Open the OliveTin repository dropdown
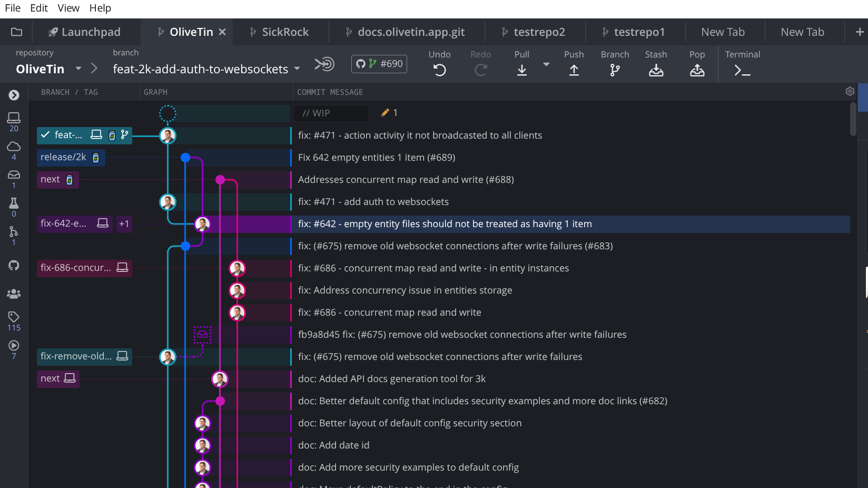The height and width of the screenshot is (488, 868). (78, 69)
